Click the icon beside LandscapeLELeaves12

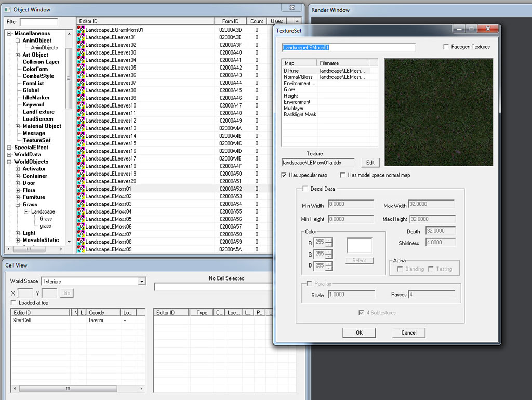point(81,121)
